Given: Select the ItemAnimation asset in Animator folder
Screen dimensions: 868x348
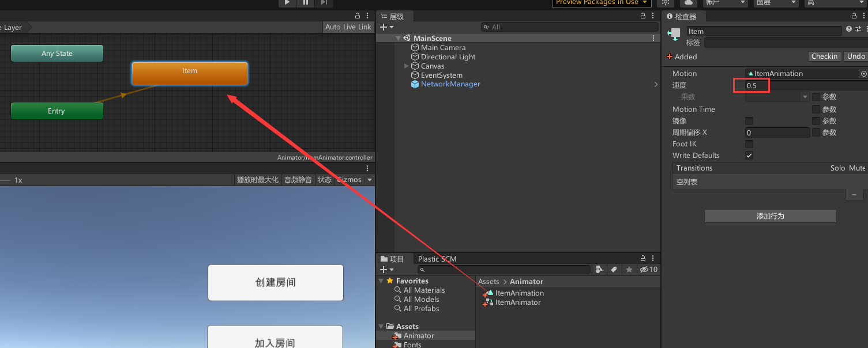Looking at the screenshot, I should point(517,293).
